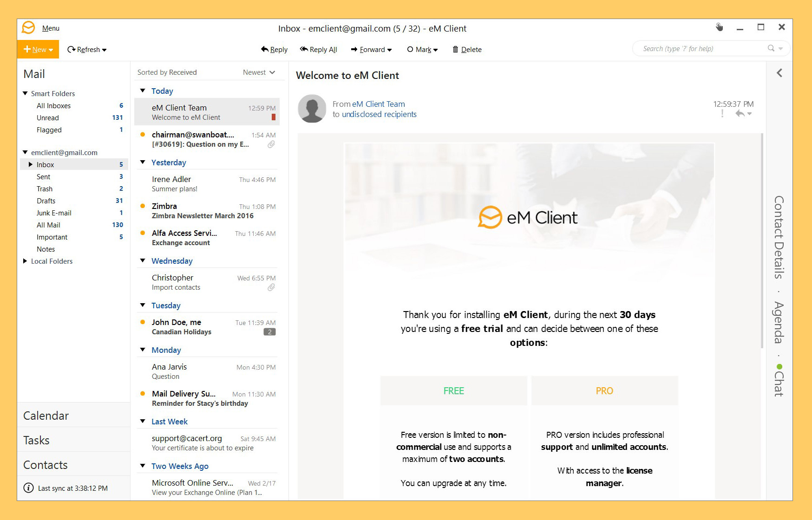
Task: Click red flag on Welcome email
Action: coord(273,117)
